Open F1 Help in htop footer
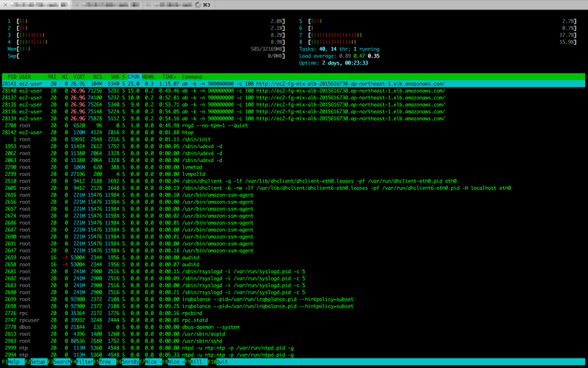This screenshot has width=588, height=368. [10, 362]
